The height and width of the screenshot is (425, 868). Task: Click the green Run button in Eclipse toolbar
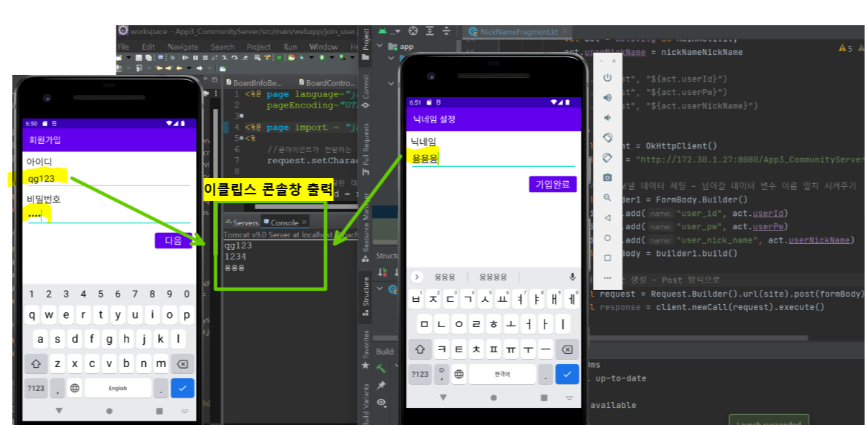pyautogui.click(x=321, y=58)
